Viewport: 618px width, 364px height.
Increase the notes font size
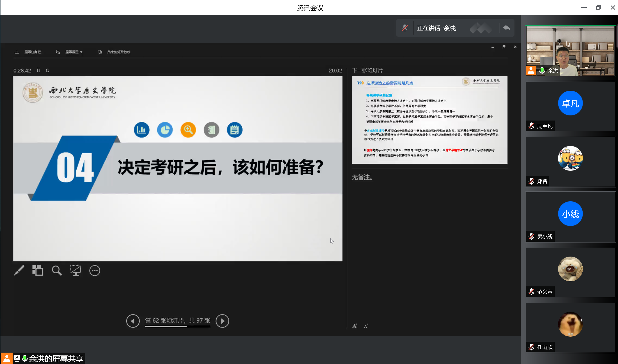click(x=354, y=326)
